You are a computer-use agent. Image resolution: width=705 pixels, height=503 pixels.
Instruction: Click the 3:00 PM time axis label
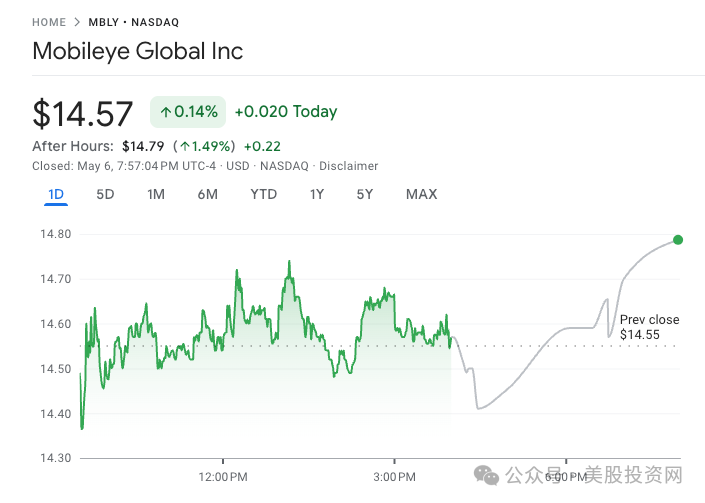point(394,475)
